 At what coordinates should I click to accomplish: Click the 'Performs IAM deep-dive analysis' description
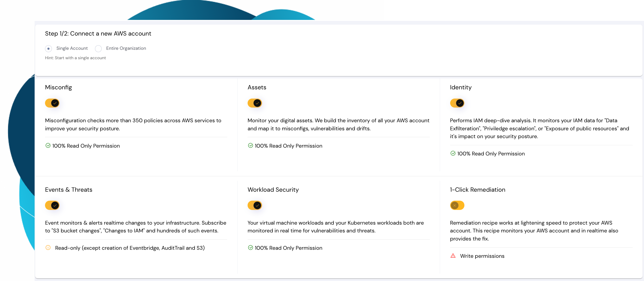click(x=540, y=128)
